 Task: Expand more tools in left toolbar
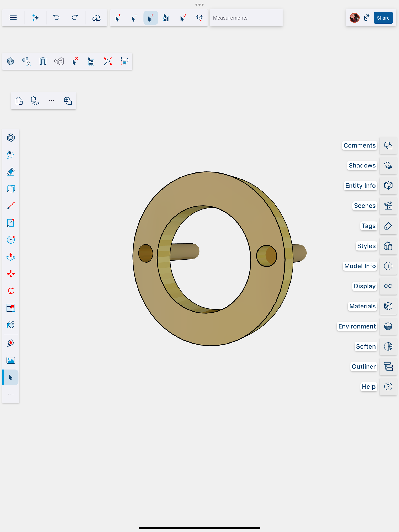point(11,394)
